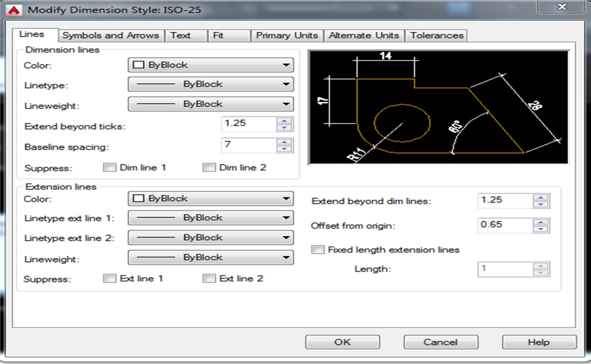Expand the Dimension lines Lineweight dropdown
This screenshot has height=364, width=591.
[x=211, y=104]
